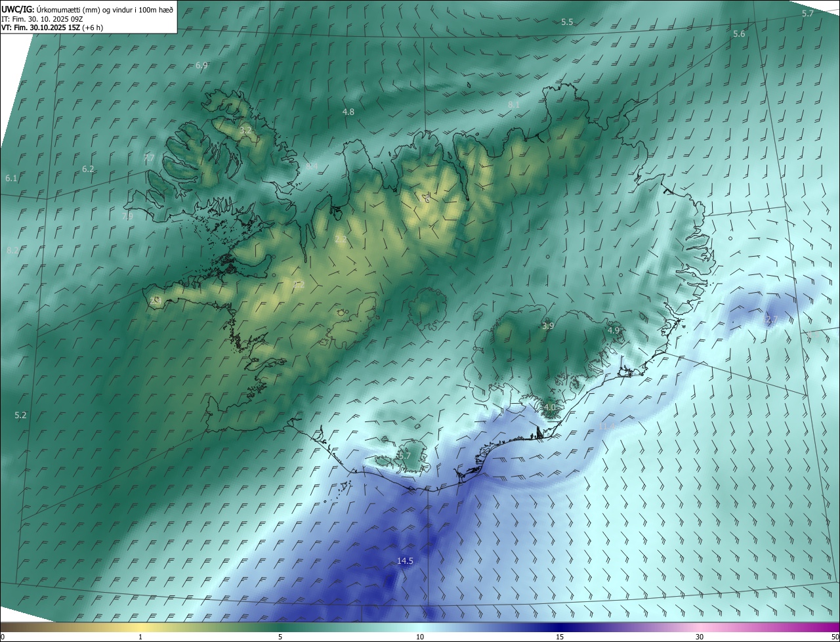Screen dimensions: 840x642
Task: Select the 6.2 value label west of Westfjords
Action: click(x=88, y=169)
